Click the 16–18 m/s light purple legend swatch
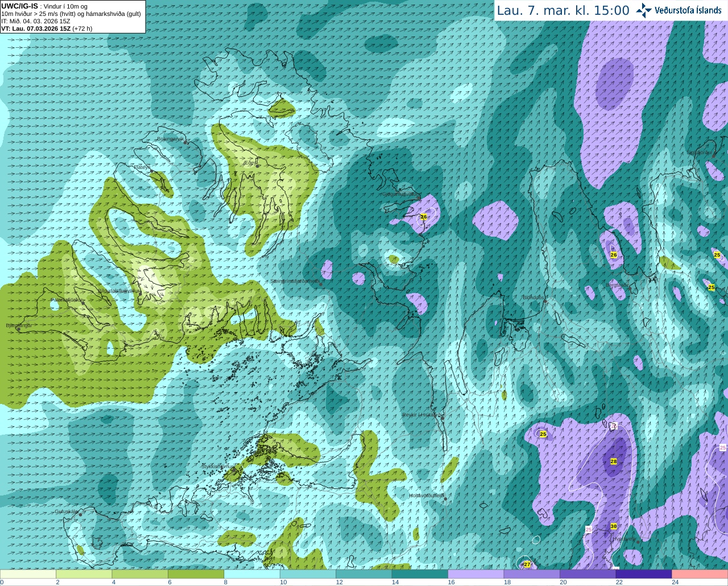Viewport: 728px width, 586px height. tap(476, 573)
